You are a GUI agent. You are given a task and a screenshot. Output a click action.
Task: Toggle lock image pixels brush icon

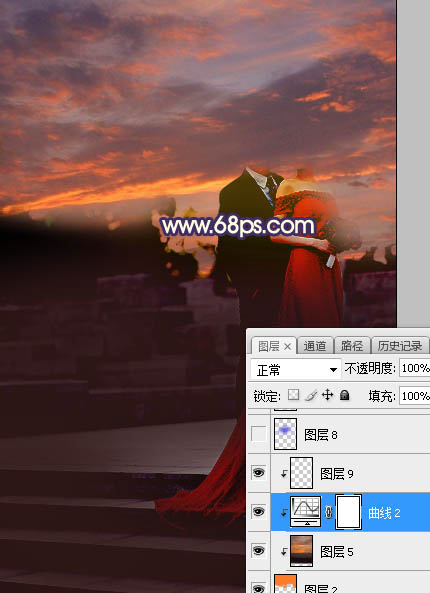coord(311,396)
